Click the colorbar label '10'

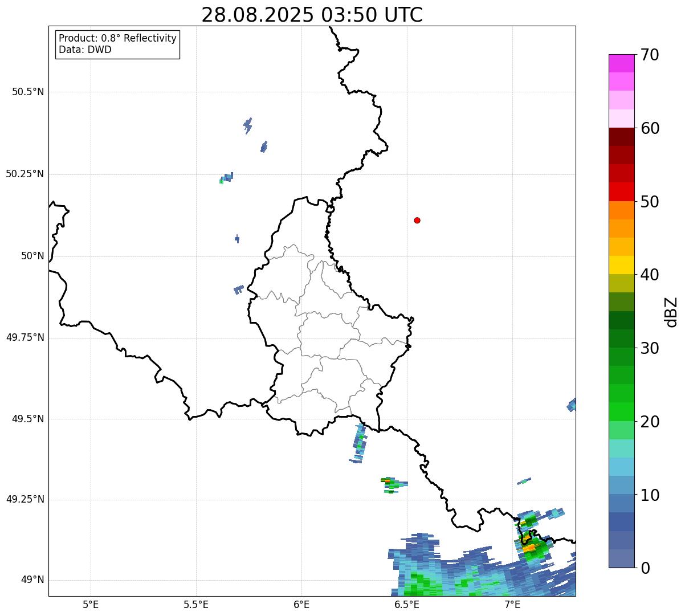tap(650, 495)
